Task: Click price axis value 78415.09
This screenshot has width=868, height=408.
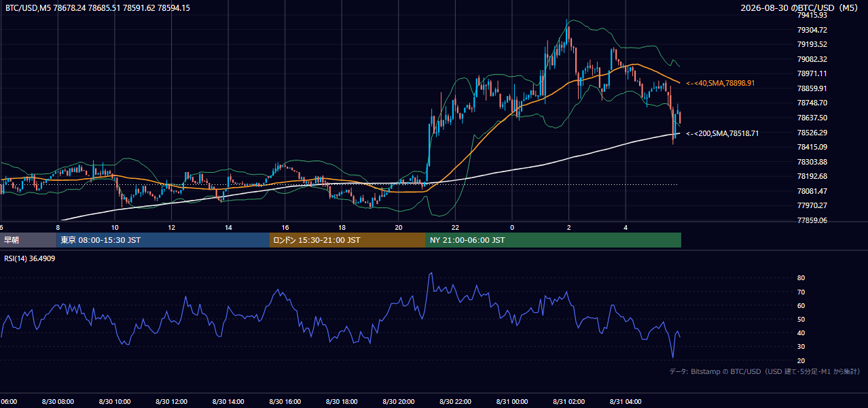Action: (812, 147)
